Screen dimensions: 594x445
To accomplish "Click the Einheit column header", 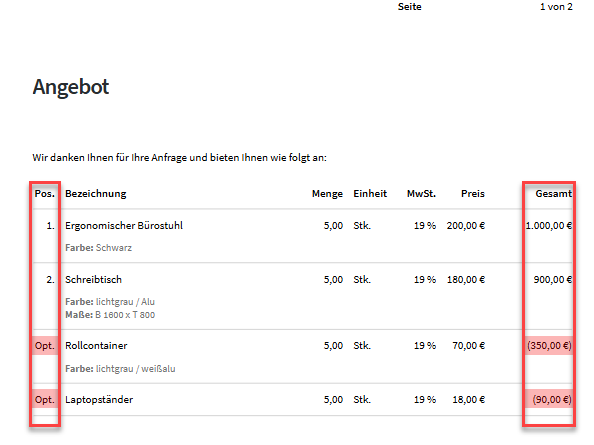I will click(x=370, y=194).
